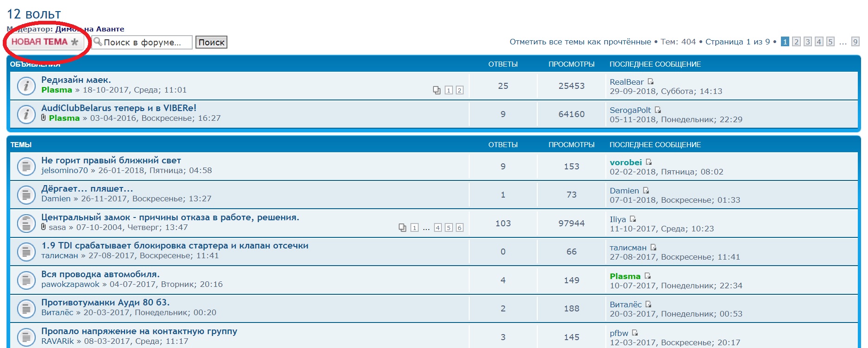Open RAVARiK author profile
868x348 pixels.
click(57, 341)
